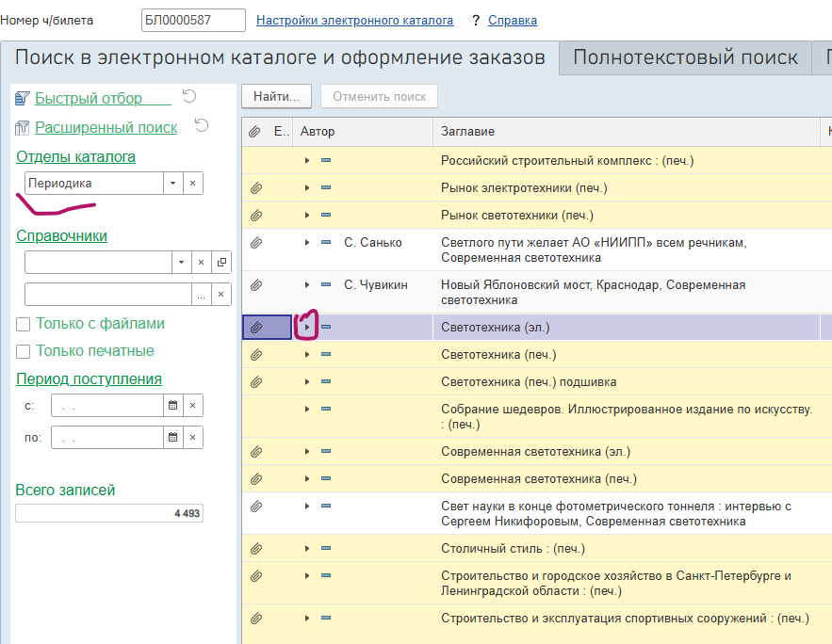Enable the Только с файлами checkbox

point(23,324)
